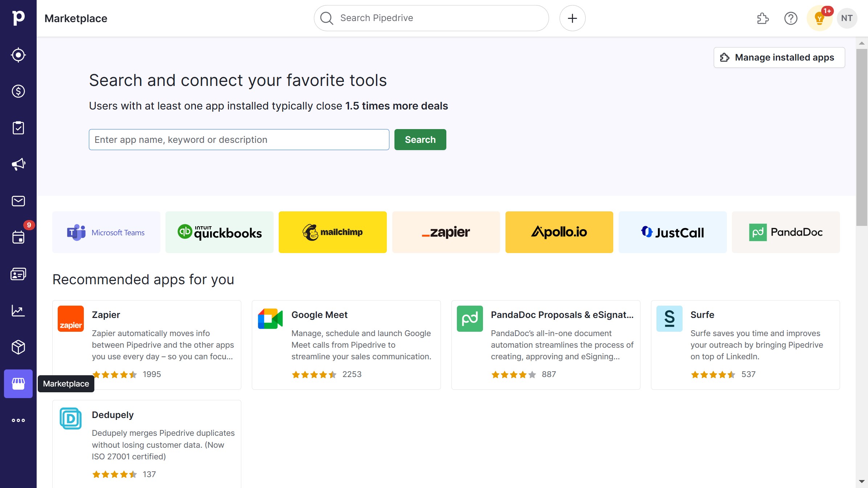Open the Mail envelope icon
Screen dimensions: 868x488
18,201
